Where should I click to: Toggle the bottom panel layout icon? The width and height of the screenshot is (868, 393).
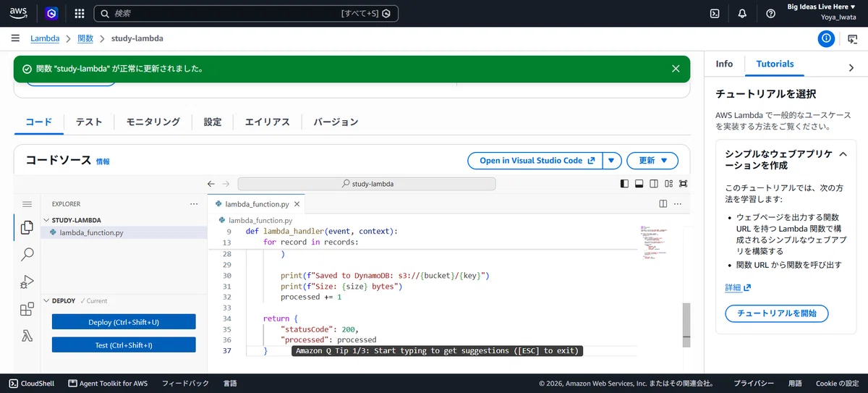coord(639,184)
